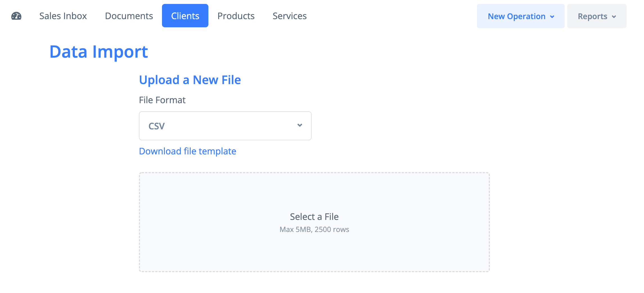This screenshot has height=293, width=644.
Task: Expand the Reports dropdown
Action: click(x=592, y=16)
